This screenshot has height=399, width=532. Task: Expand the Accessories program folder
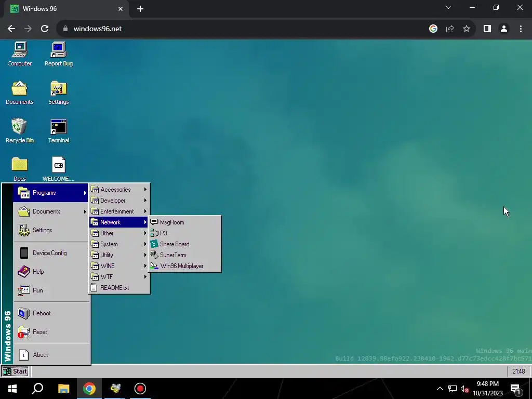coord(119,190)
